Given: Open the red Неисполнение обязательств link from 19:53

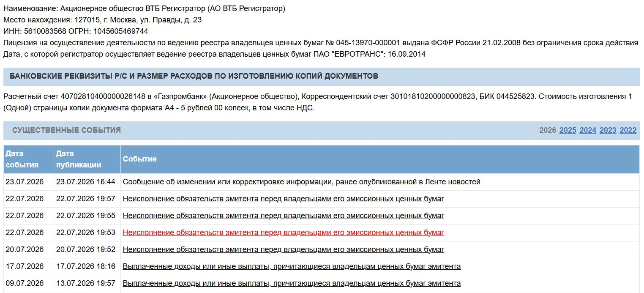Looking at the screenshot, I should click(x=283, y=233).
